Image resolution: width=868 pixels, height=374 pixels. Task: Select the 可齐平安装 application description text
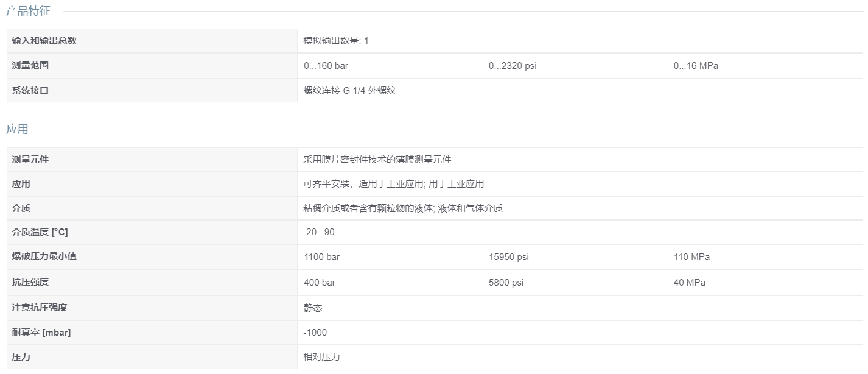(x=394, y=184)
